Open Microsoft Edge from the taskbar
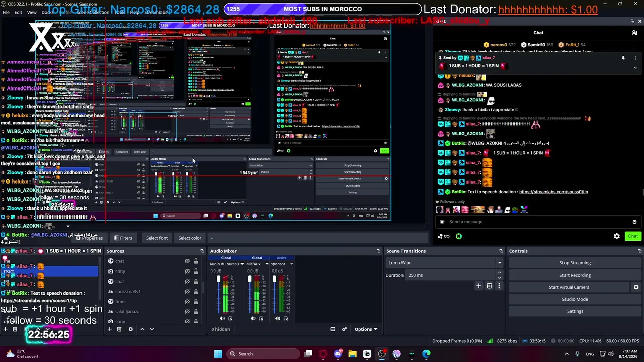Viewport: 644px width, 362px height. coord(427,354)
